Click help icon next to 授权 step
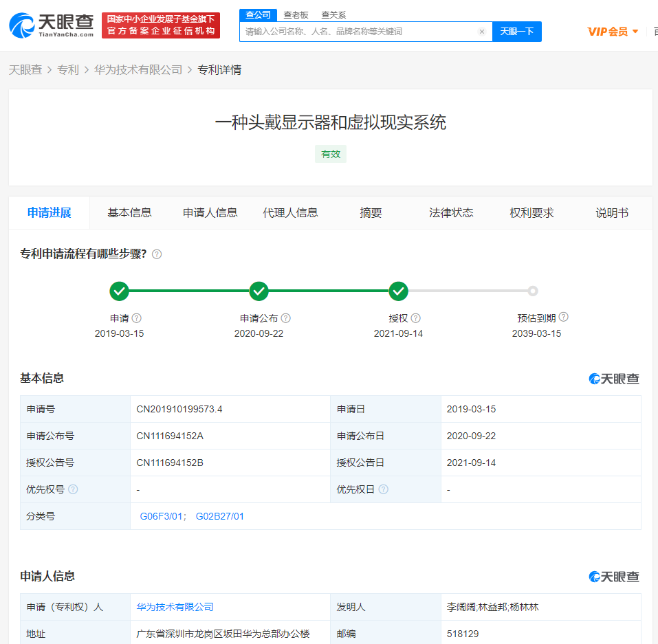This screenshot has height=644, width=658. [415, 318]
